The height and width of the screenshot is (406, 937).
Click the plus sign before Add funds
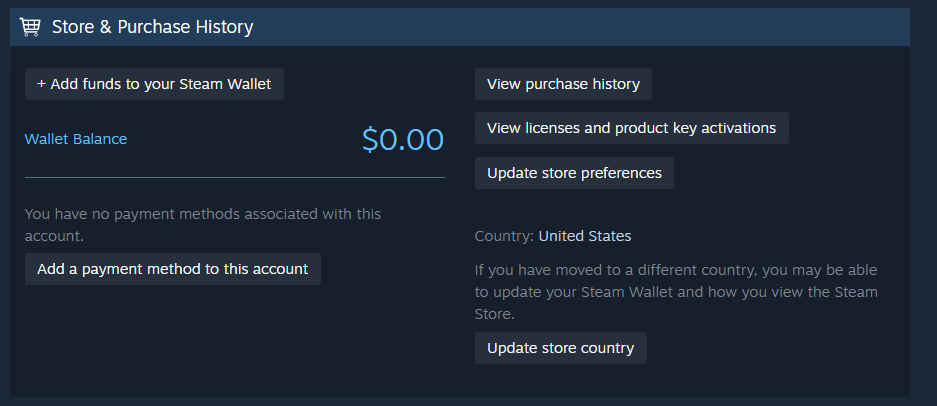[41, 84]
